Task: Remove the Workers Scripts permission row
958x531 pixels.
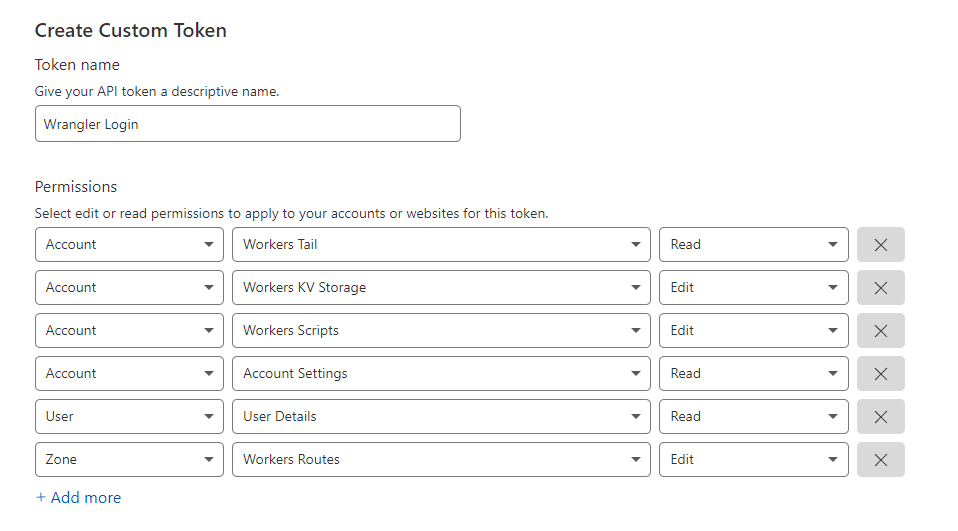Action: click(880, 331)
